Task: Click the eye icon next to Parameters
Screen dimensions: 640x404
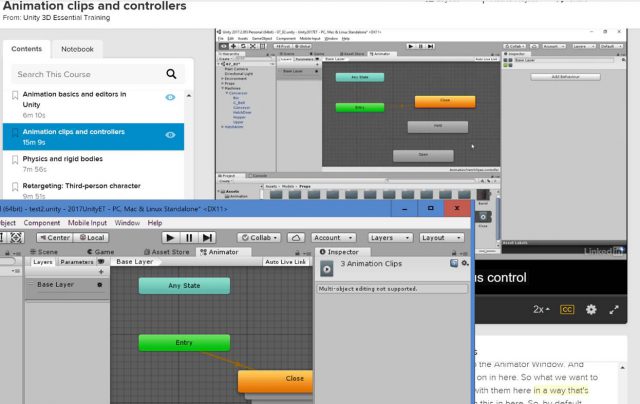Action: click(x=101, y=262)
